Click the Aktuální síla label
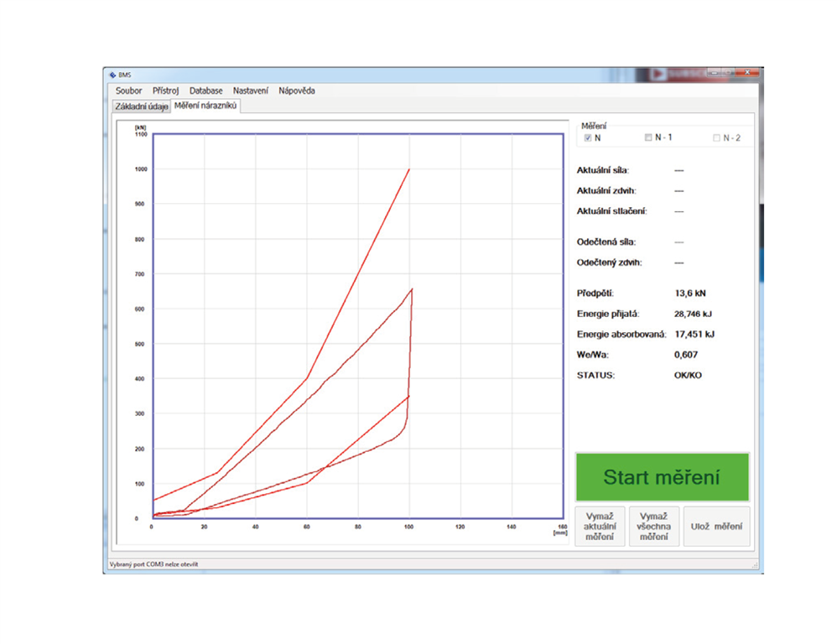 pos(603,171)
